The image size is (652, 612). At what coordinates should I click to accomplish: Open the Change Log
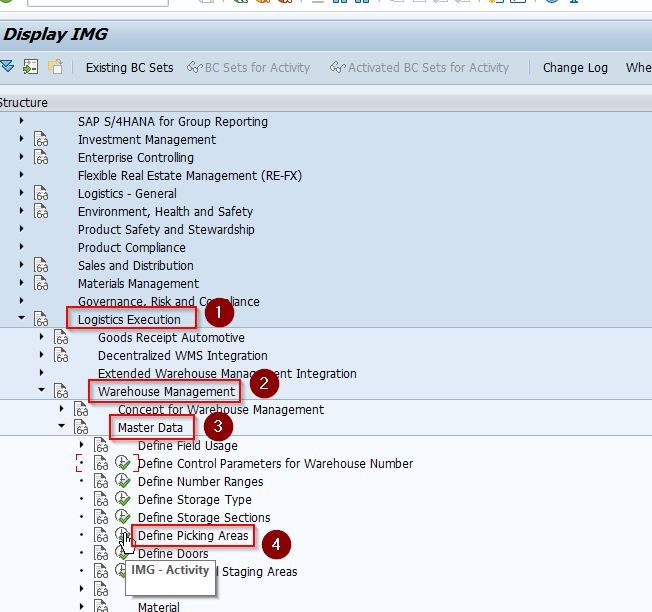pyautogui.click(x=575, y=67)
